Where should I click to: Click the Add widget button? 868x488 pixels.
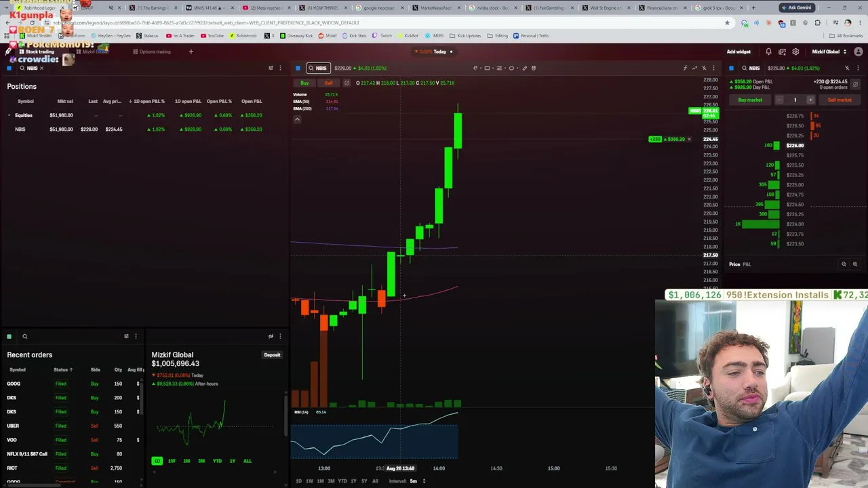pos(738,52)
